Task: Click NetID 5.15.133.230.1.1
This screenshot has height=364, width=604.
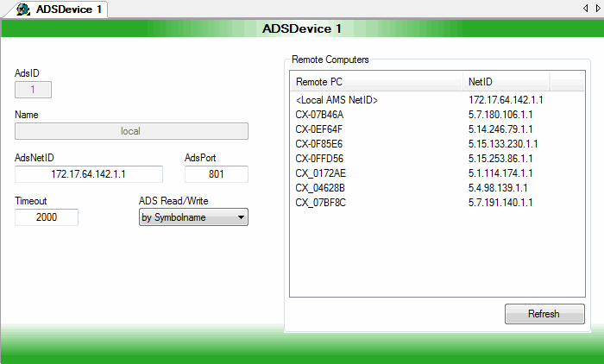Action: point(503,144)
